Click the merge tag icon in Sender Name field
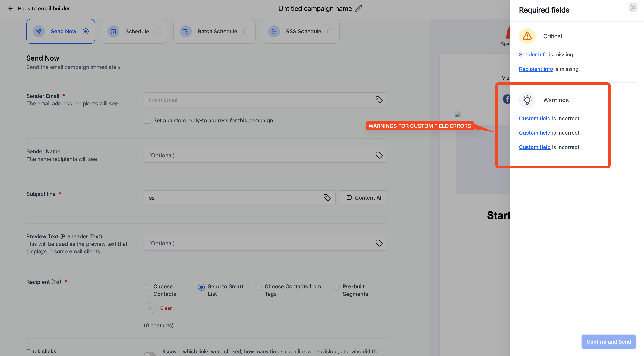Image resolution: width=644 pixels, height=356 pixels. click(x=379, y=155)
